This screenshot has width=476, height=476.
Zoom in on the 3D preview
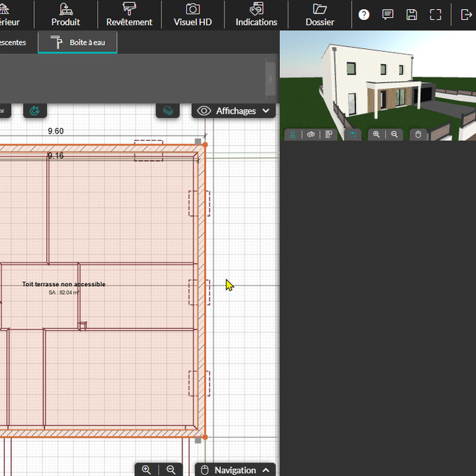point(376,134)
